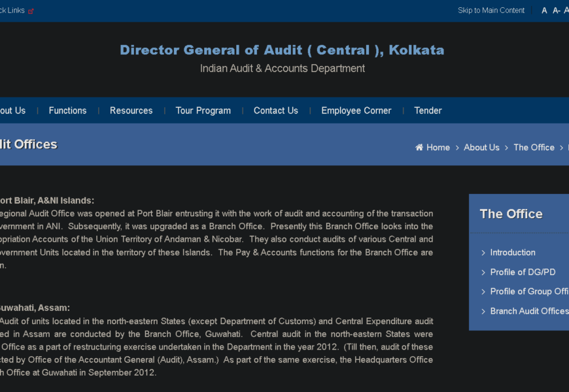Open the Tour Program menu
The width and height of the screenshot is (569, 392).
pyautogui.click(x=203, y=110)
